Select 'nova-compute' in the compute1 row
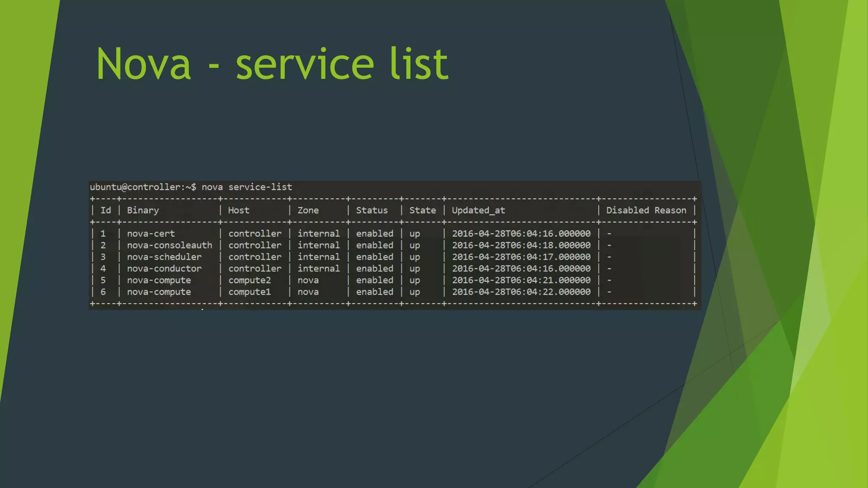This screenshot has height=488, width=868. coord(159,292)
